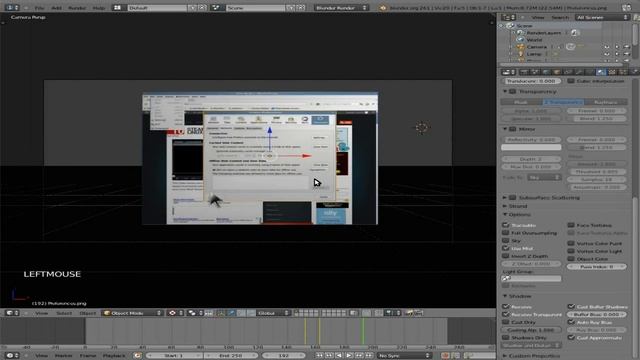
Task: Click the Translucency slider field
Action: (x=531, y=81)
